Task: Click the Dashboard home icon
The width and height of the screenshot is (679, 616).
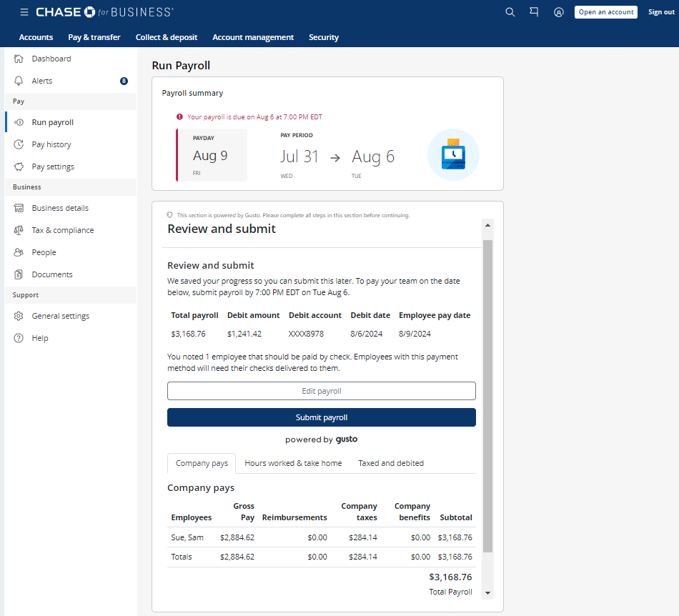Action: [x=19, y=59]
